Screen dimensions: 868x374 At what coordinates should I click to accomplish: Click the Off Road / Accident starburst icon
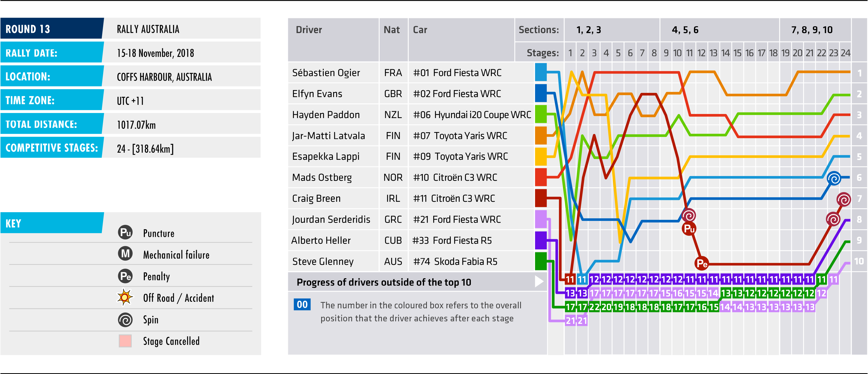click(x=125, y=297)
